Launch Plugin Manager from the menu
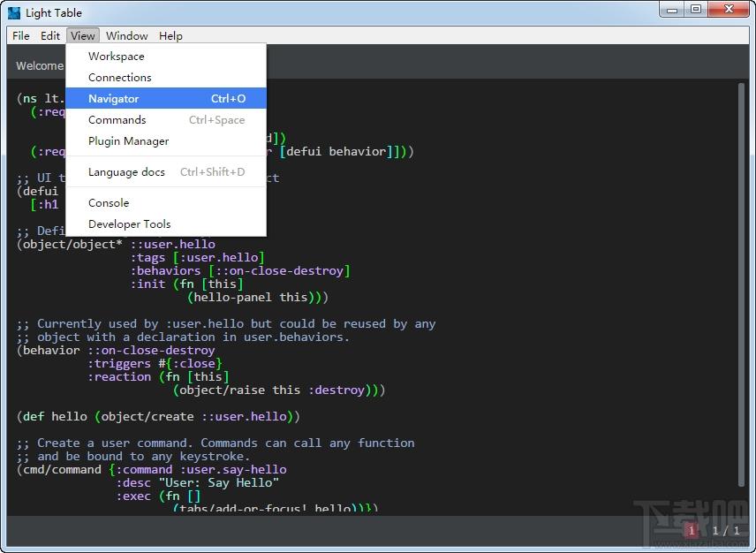Screen dimensions: 756x553 coord(166,140)
